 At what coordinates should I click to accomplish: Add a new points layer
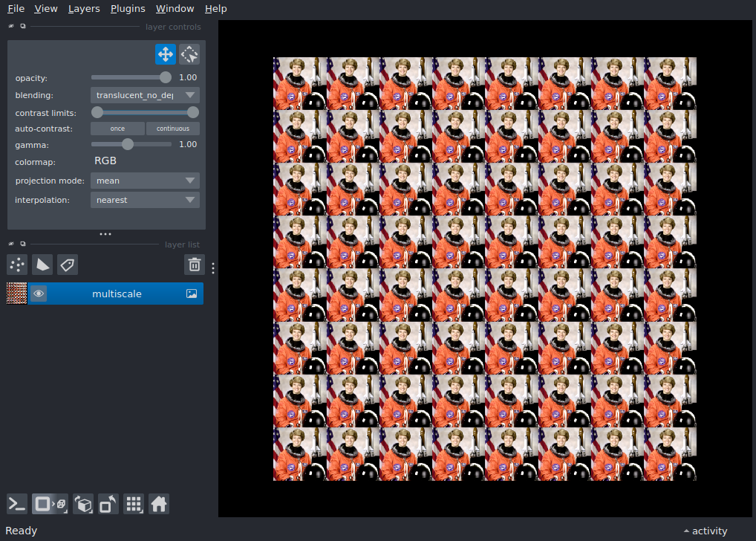coord(16,265)
